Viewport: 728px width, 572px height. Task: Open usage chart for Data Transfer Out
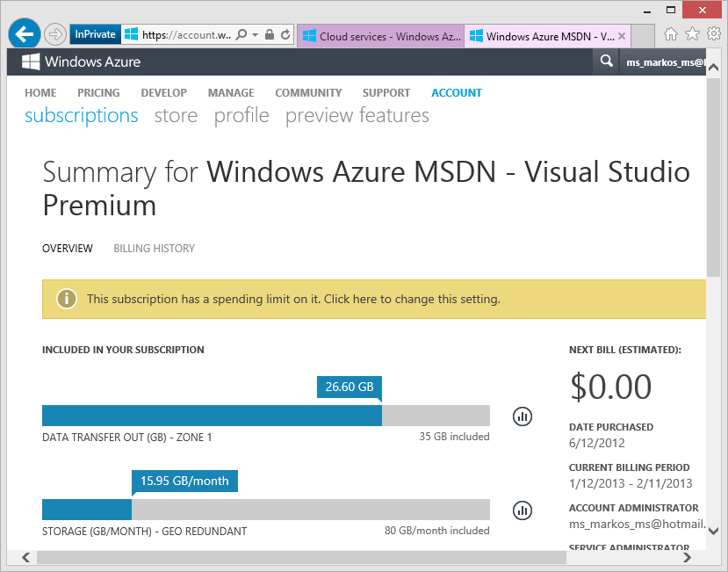tap(523, 416)
